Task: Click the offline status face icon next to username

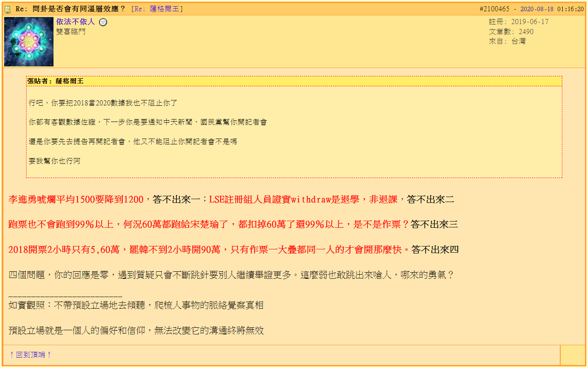Action: pyautogui.click(x=103, y=22)
